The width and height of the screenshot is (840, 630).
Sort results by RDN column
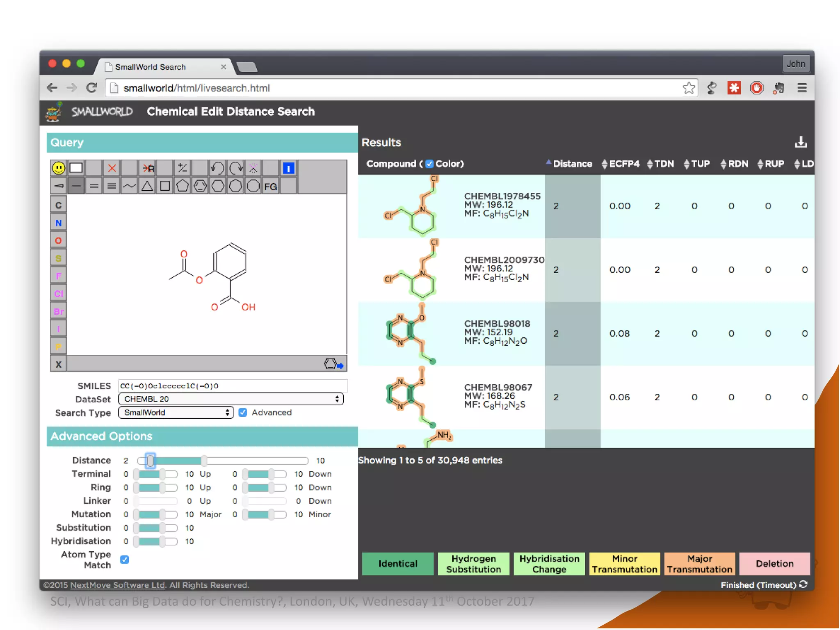(734, 164)
